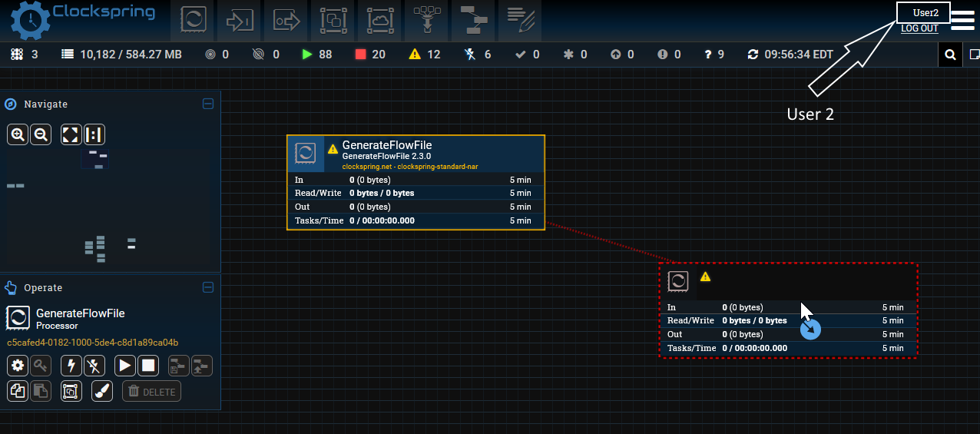This screenshot has height=434, width=980.
Task: Select the Funnel toolbar icon
Action: click(x=427, y=21)
